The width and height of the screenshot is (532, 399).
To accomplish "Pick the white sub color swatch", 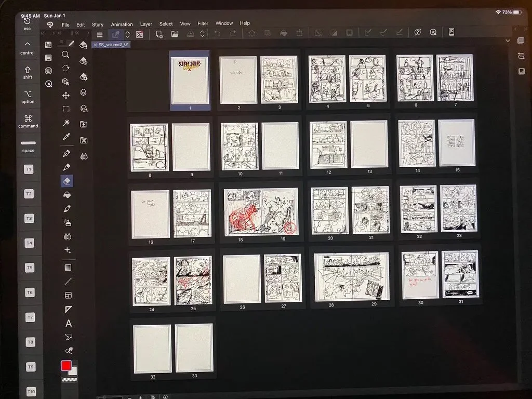I will pos(73,371).
